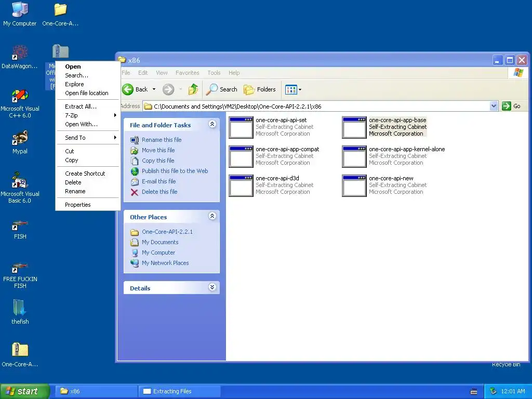Click Move this file link

tap(158, 150)
